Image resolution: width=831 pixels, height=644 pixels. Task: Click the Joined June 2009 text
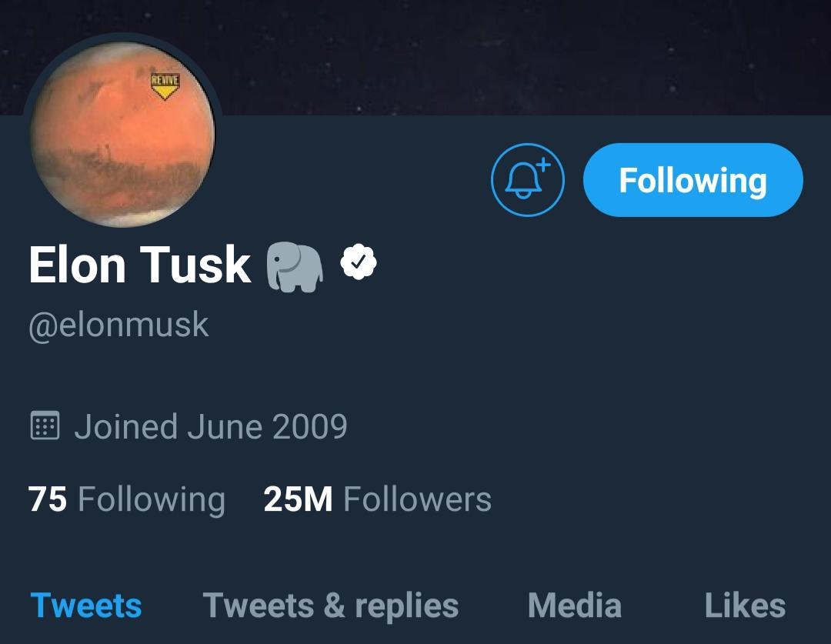click(x=212, y=425)
